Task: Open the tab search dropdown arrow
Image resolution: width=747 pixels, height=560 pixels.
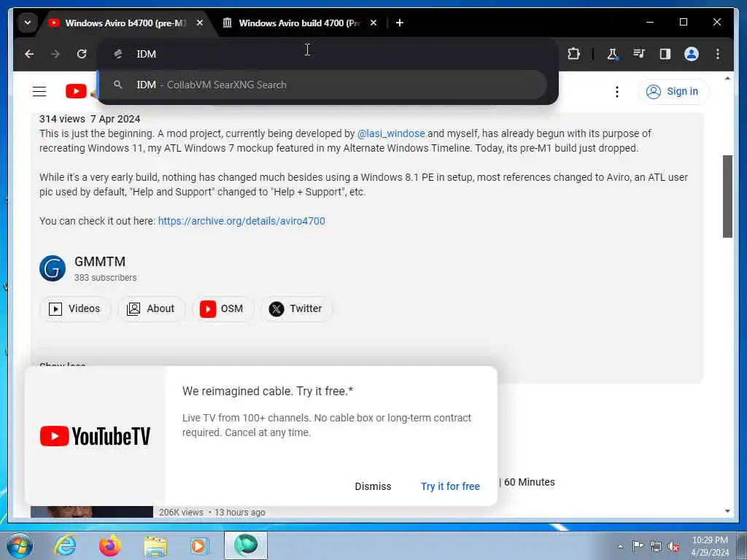Action: [x=28, y=23]
